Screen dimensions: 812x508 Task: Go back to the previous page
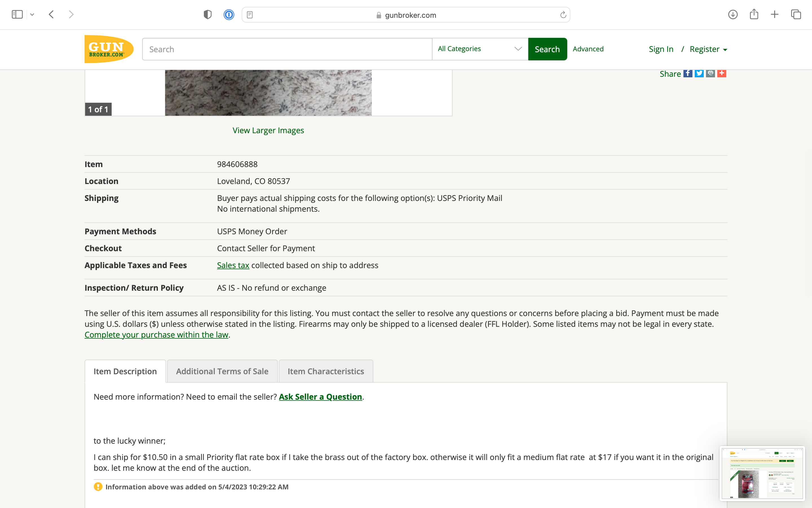tap(51, 14)
